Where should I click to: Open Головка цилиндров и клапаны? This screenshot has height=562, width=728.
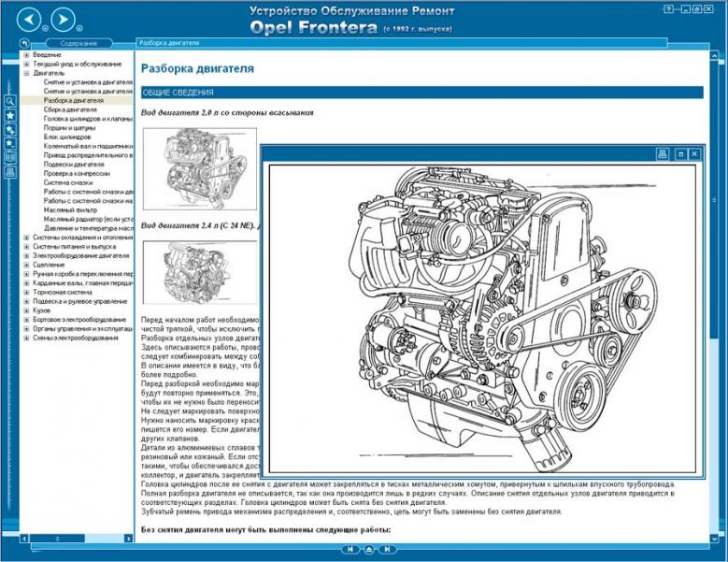tap(88, 119)
